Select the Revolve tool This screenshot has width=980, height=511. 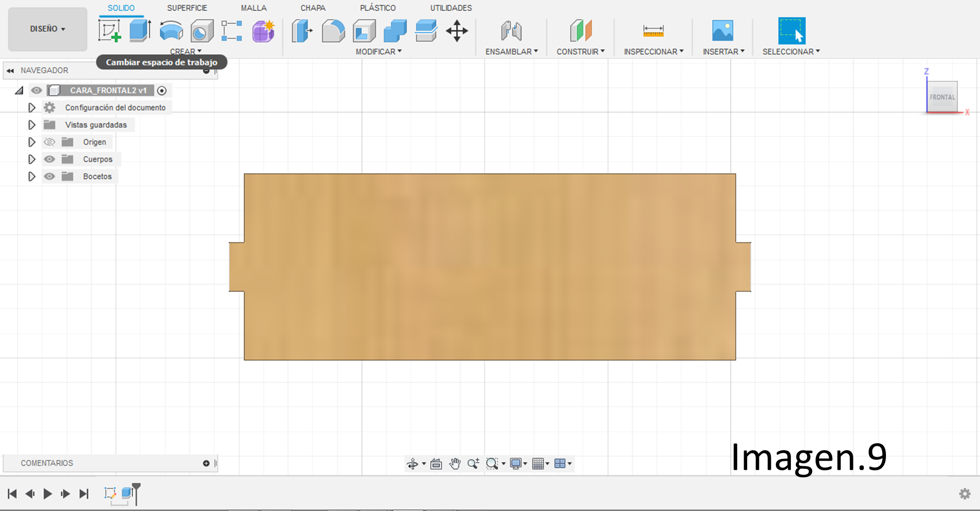[x=170, y=30]
